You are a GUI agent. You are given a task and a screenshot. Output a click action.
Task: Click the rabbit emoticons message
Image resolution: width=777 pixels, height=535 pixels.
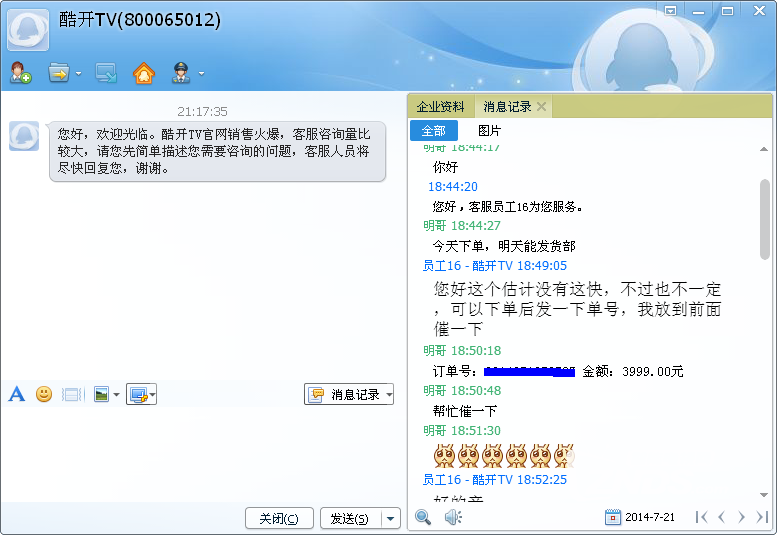[x=503, y=456]
